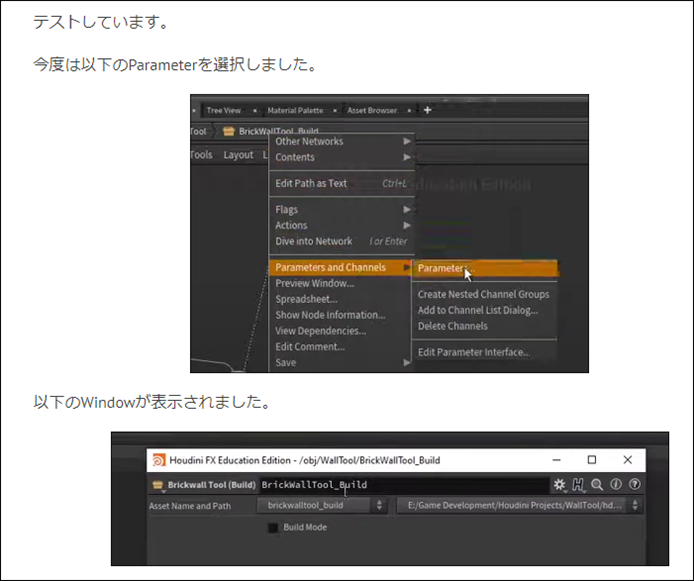Expand the Flags submenu
This screenshot has width=694, height=581.
click(x=342, y=209)
